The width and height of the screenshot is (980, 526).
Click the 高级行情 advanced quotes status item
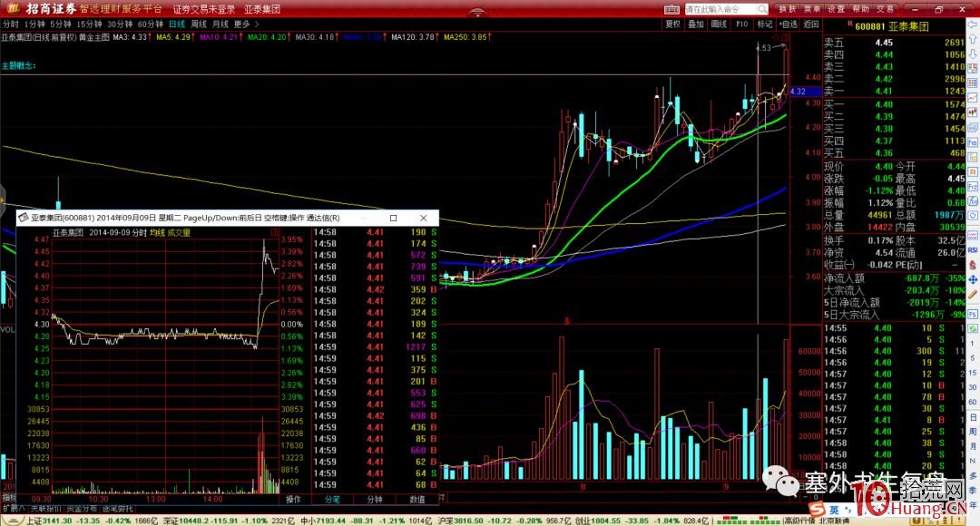pyautogui.click(x=799, y=521)
